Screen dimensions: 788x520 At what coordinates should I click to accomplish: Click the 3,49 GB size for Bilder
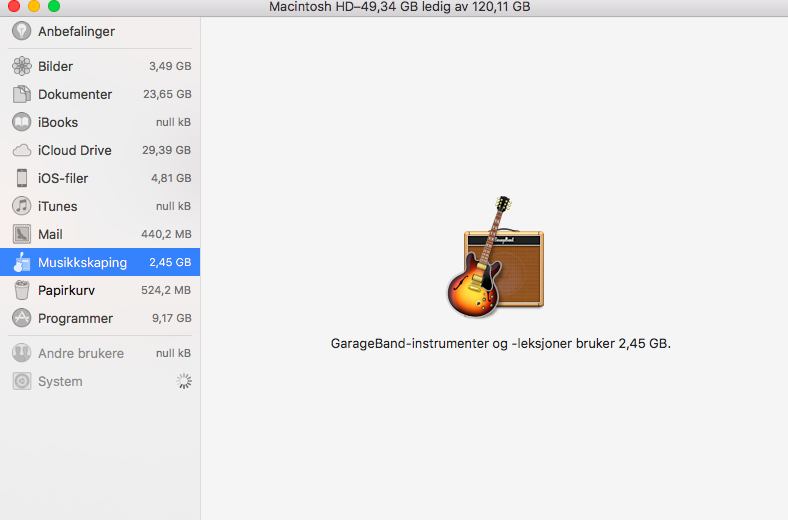[170, 66]
